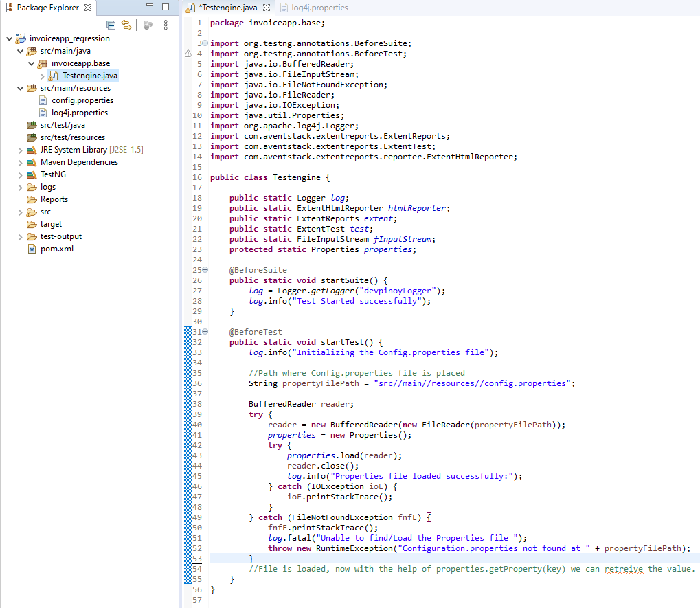Viewport: 700px width, 608px height.
Task: Click the src/main/java source folder icon
Action: 32,51
